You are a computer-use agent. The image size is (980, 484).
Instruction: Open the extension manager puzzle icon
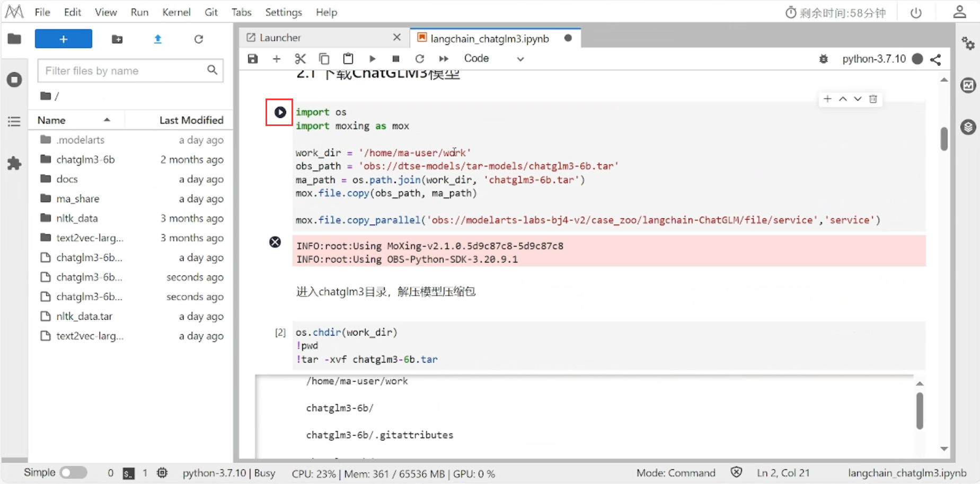tap(14, 163)
